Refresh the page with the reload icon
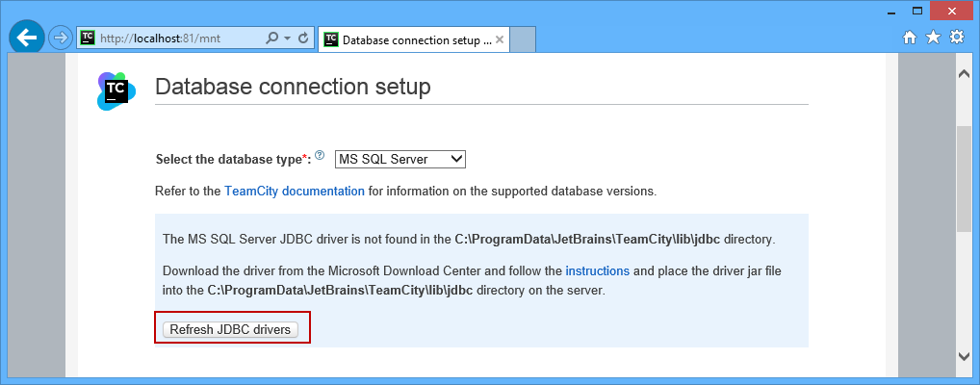 [x=303, y=38]
